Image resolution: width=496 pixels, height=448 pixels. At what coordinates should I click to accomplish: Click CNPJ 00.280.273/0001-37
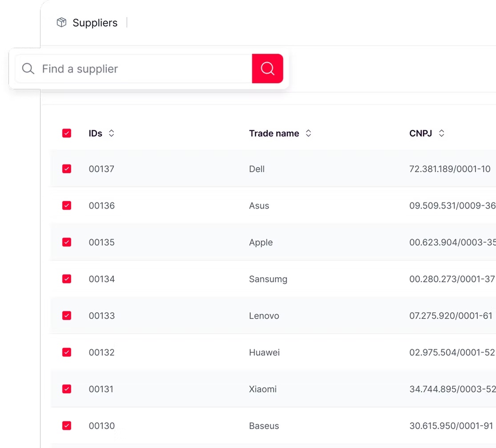coord(452,279)
